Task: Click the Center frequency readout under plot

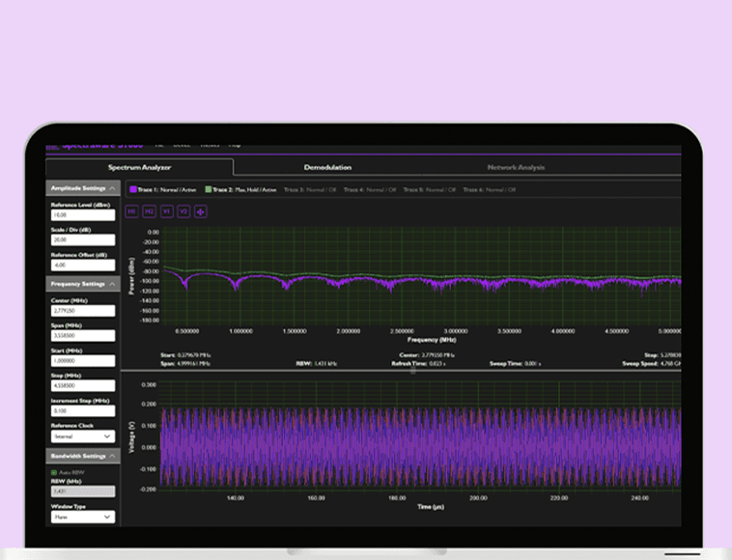Action: pyautogui.click(x=427, y=355)
